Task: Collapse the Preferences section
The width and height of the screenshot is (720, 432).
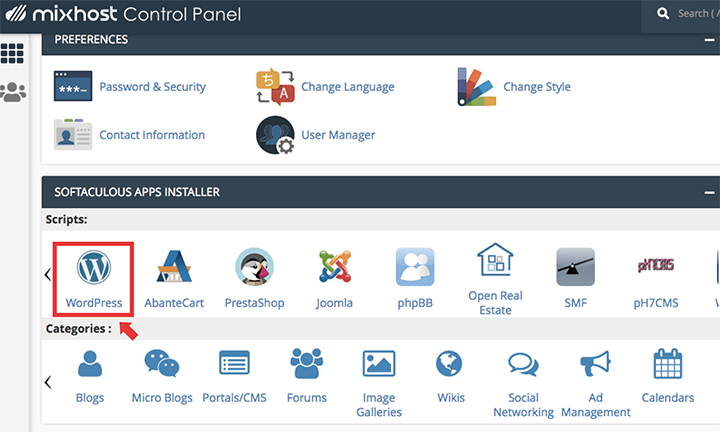Action: click(710, 40)
